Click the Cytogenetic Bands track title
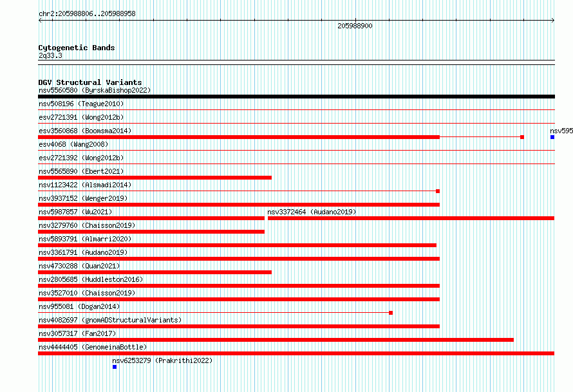 [x=77, y=48]
